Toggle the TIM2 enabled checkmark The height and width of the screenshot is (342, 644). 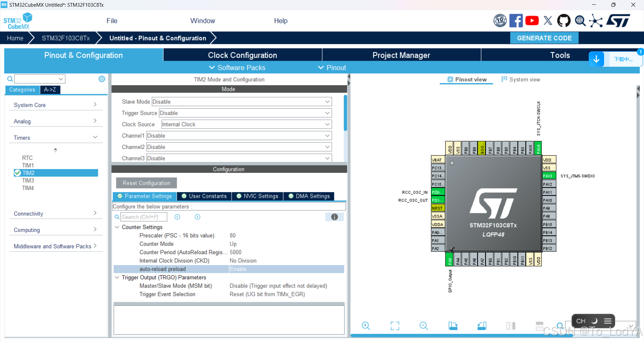point(17,173)
